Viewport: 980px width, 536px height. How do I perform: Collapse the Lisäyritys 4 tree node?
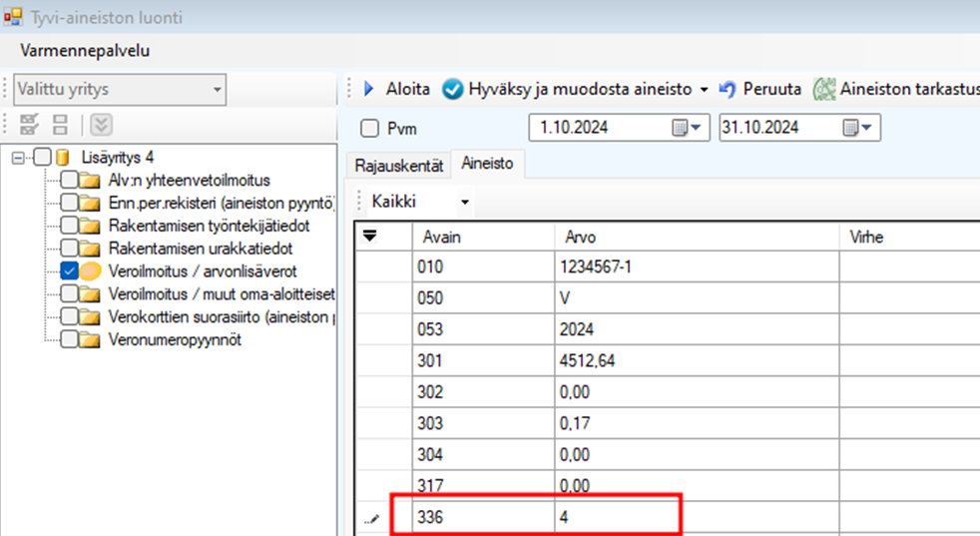click(18, 158)
